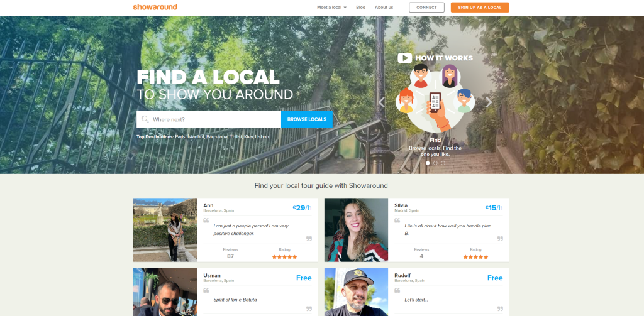Choose Istanbul from top destinations

tap(196, 137)
